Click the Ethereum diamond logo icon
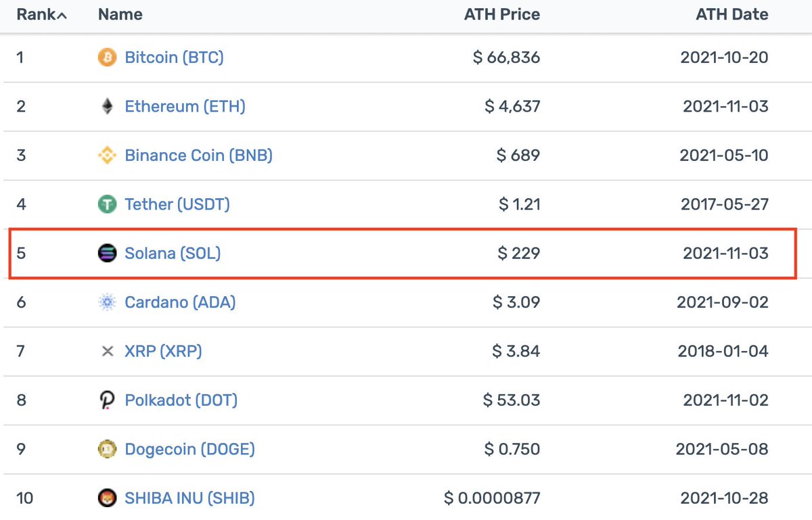Screen dimensions: 812x520 (107, 106)
